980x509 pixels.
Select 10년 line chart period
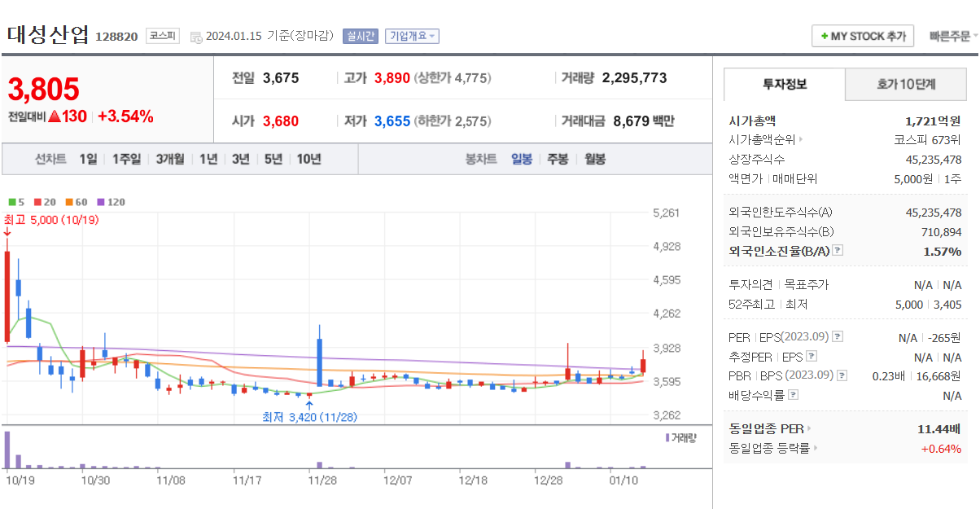308,159
